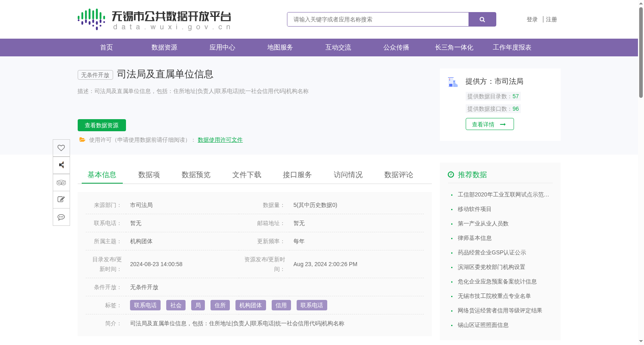Screen dimensions: 644x345
Task: Click the provider building icon
Action: pyautogui.click(x=453, y=82)
